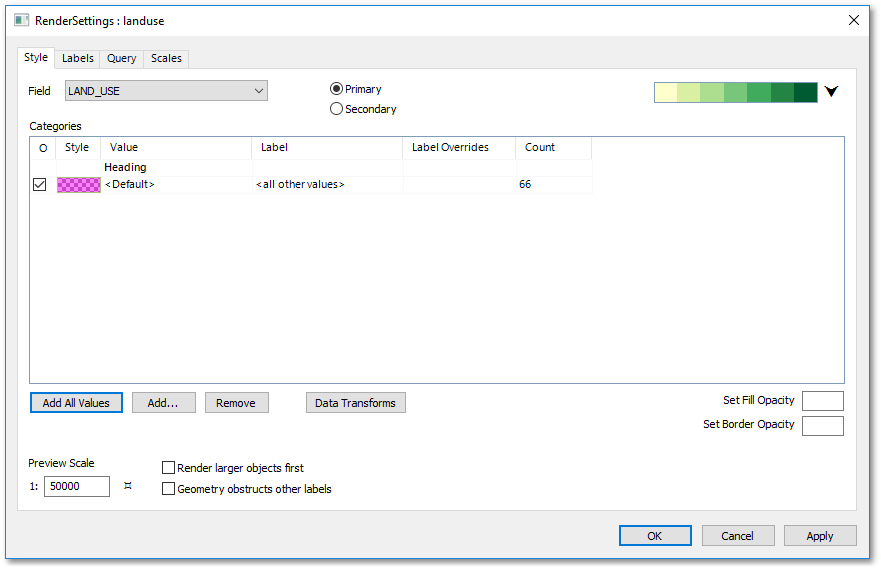Click the magenta Default style swatch
The height and width of the screenshot is (570, 881).
79,184
